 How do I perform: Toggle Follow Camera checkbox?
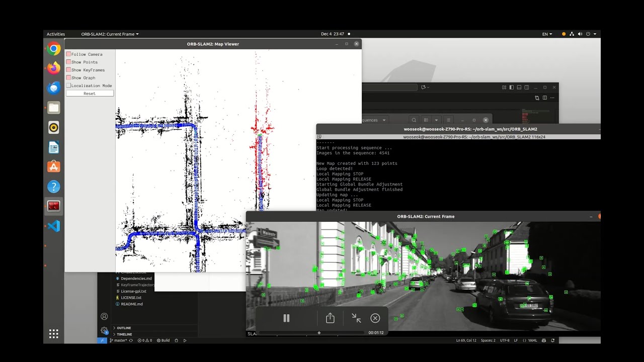click(68, 54)
